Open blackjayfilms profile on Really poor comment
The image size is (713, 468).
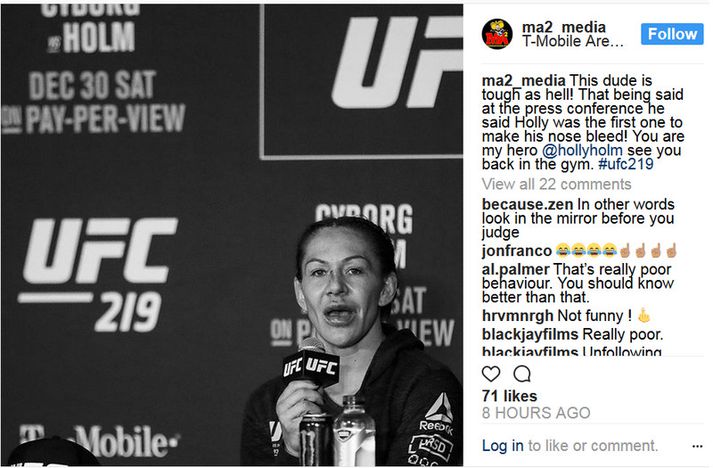(530, 334)
